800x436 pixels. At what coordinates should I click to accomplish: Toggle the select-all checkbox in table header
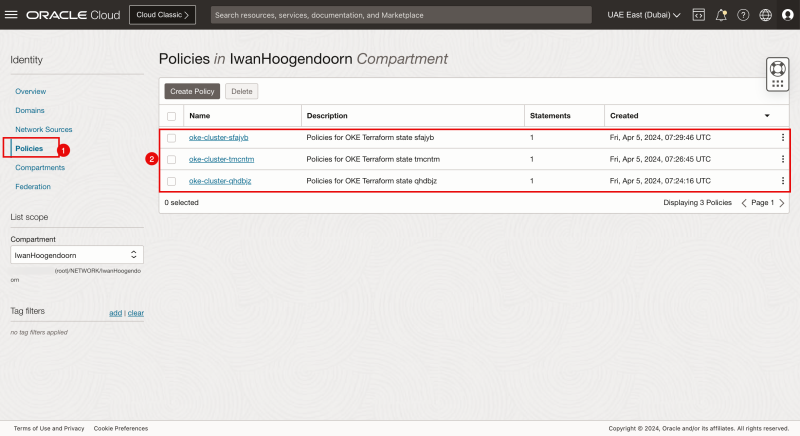[x=171, y=116]
